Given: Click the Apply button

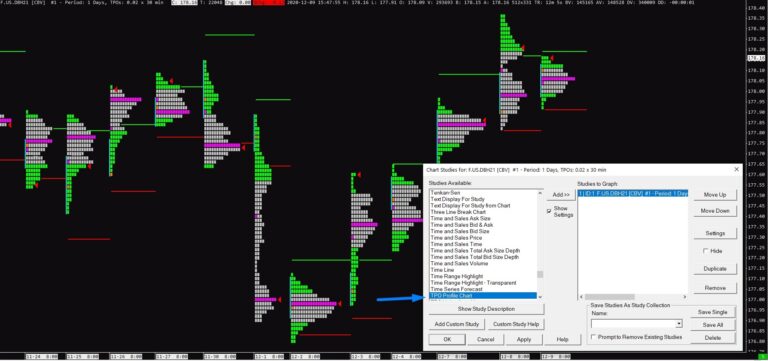Looking at the screenshot, I should (x=524, y=339).
